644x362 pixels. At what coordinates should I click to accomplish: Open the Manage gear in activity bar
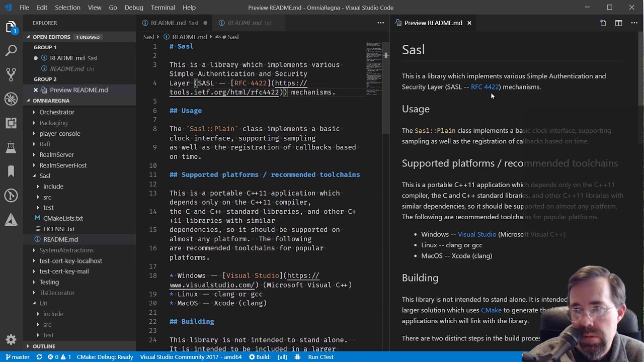click(x=11, y=339)
